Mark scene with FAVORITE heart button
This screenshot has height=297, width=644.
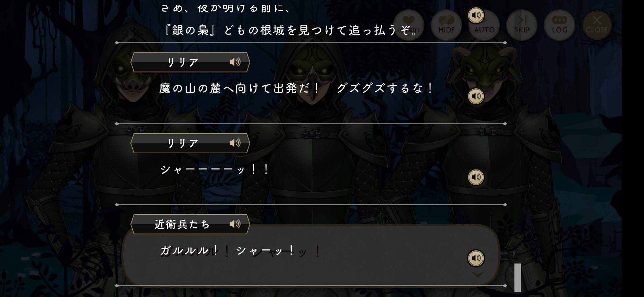409,25
